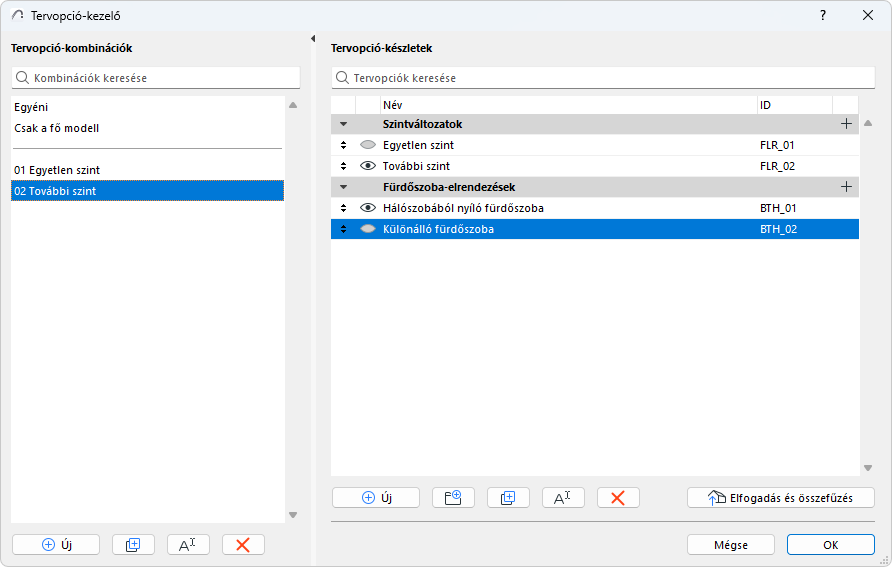Select the 02 További szint combination
This screenshot has height=567, width=892.
[x=147, y=191]
